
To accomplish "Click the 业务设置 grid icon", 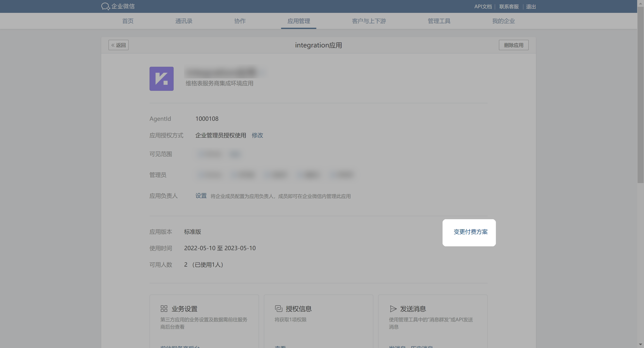I will (164, 309).
